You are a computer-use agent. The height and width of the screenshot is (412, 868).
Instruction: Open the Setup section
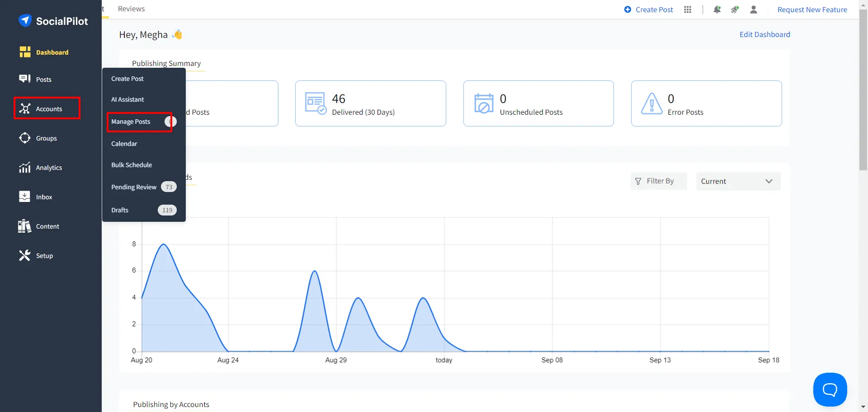[x=44, y=255]
